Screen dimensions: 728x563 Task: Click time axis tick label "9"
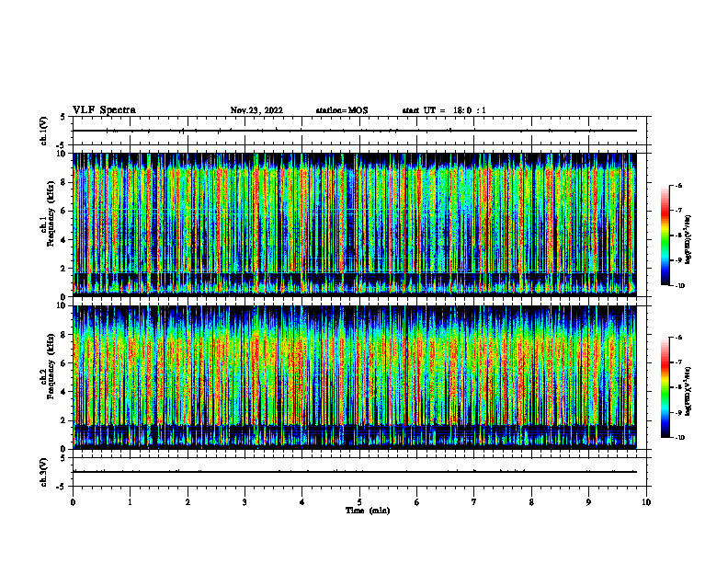pos(588,502)
